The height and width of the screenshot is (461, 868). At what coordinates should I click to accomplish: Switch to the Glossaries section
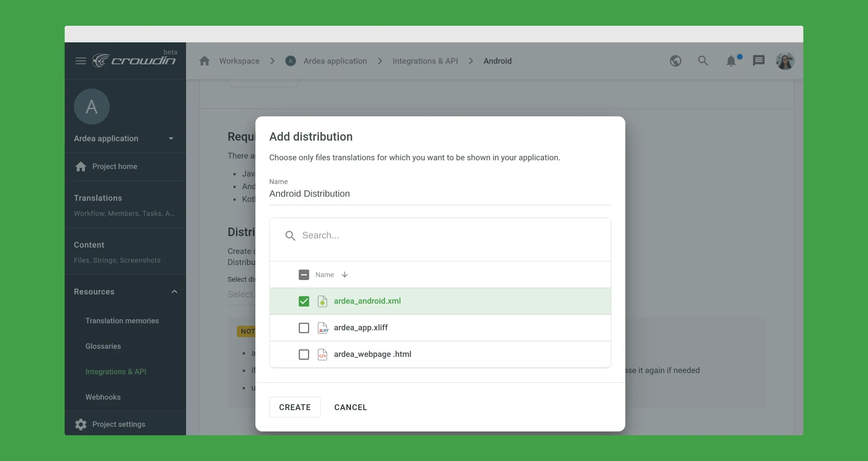pos(103,346)
